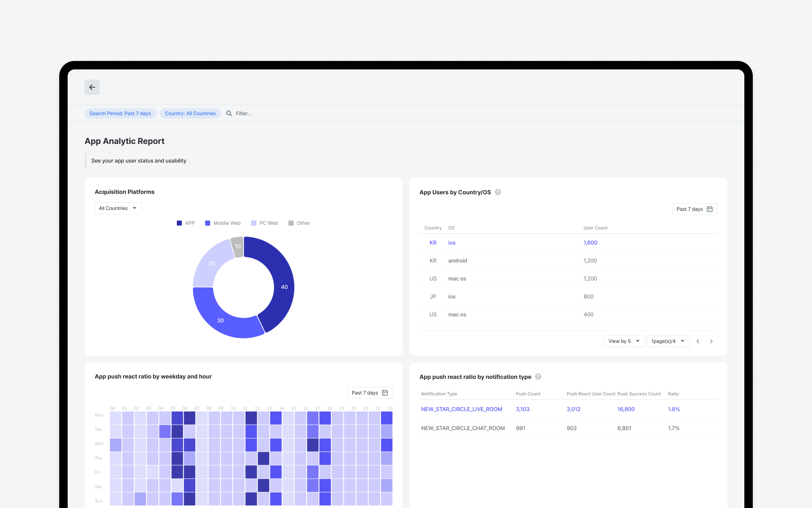Open help icon beside App Users by Country/OS
This screenshot has width=812, height=508.
498,192
